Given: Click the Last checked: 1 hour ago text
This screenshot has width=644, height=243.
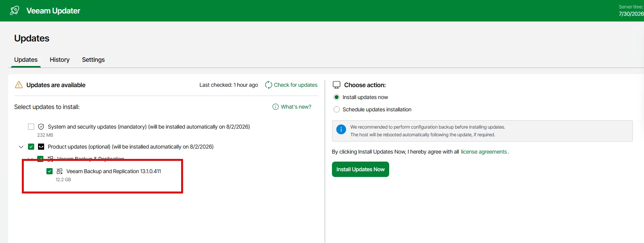Looking at the screenshot, I should 229,85.
